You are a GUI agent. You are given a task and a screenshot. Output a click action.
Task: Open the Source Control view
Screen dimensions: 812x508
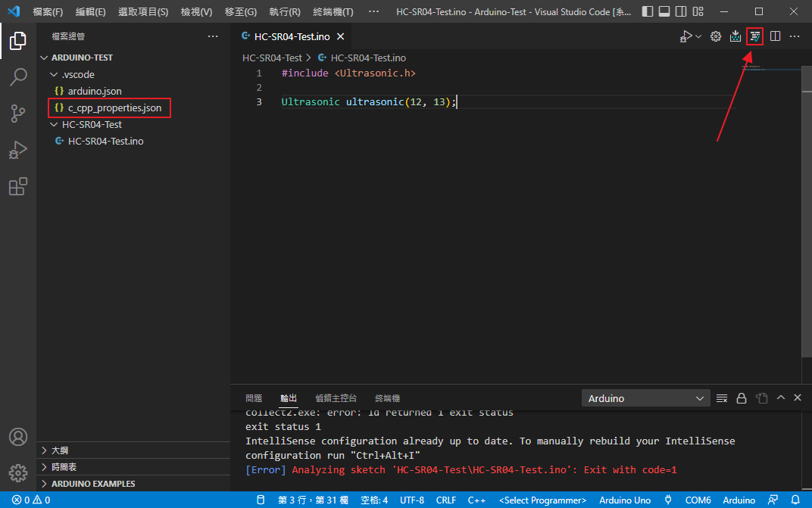[x=18, y=114]
